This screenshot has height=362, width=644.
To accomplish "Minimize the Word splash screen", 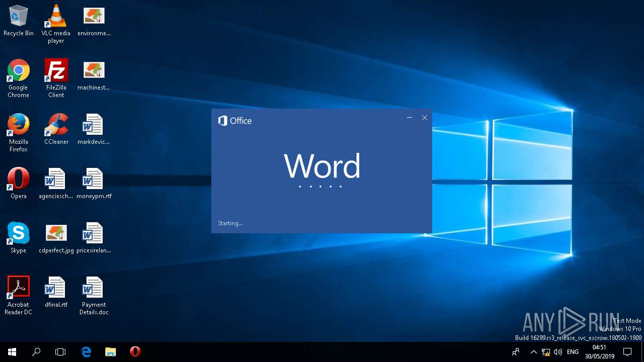I will pos(410,118).
